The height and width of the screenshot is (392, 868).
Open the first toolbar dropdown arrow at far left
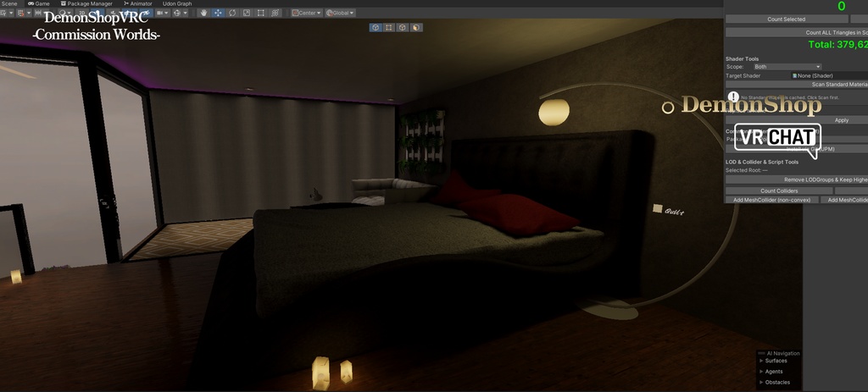pyautogui.click(x=11, y=13)
